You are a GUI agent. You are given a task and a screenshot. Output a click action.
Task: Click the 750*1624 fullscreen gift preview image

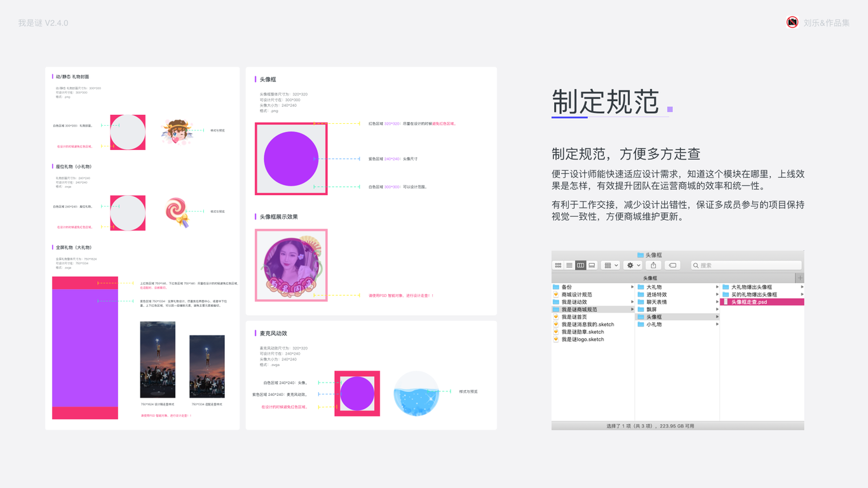pyautogui.click(x=158, y=360)
